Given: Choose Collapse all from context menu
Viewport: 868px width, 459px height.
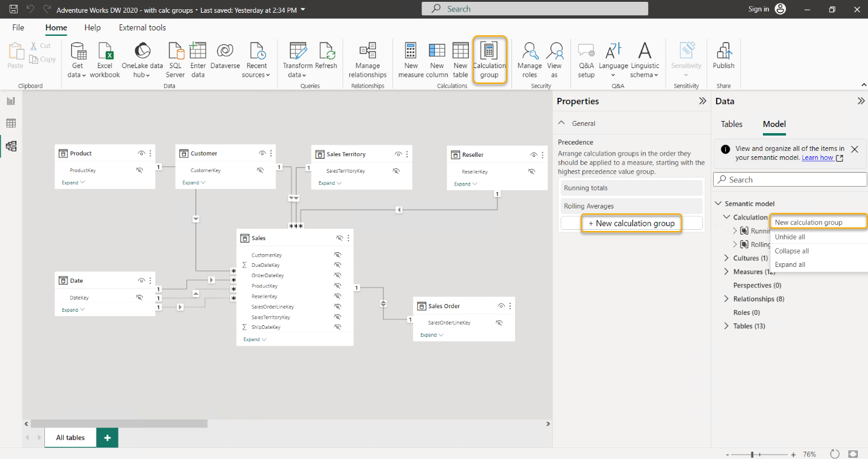Looking at the screenshot, I should pyautogui.click(x=818, y=251).
